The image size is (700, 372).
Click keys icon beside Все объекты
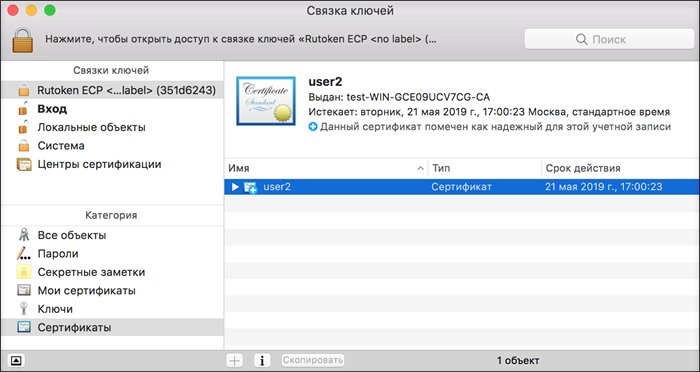click(24, 234)
